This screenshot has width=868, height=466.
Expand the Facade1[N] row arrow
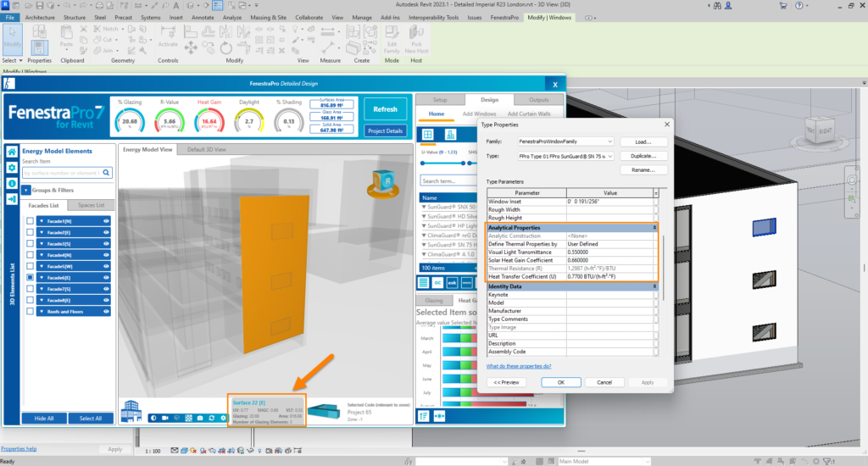click(42, 221)
